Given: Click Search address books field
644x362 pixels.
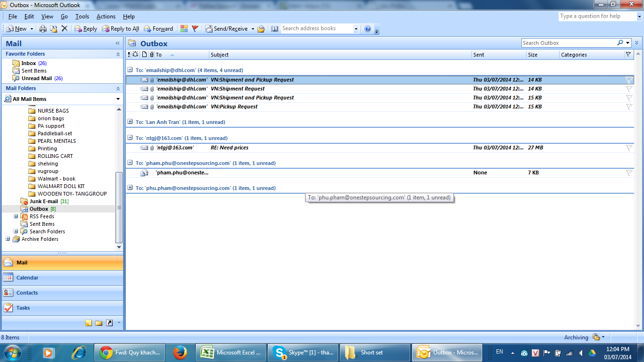Looking at the screenshot, I should point(317,29).
